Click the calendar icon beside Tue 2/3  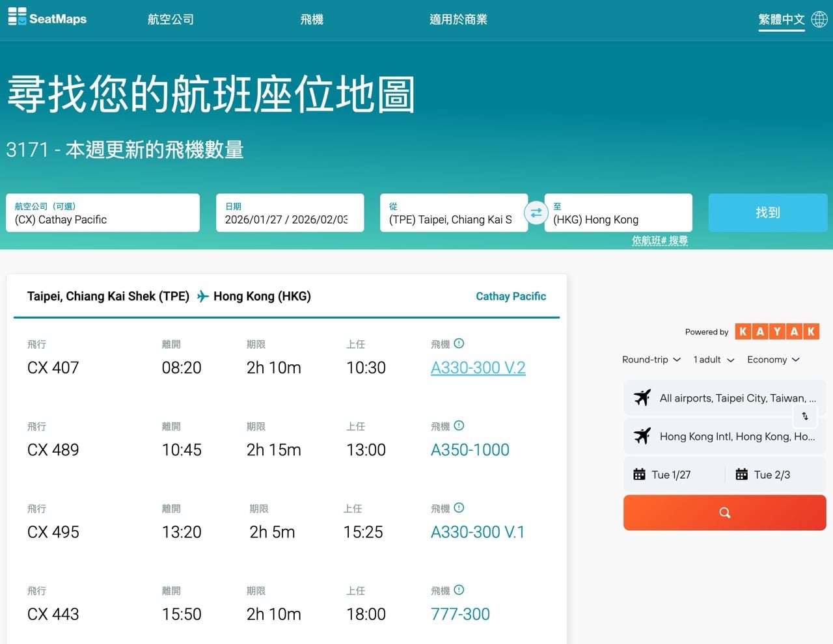coord(742,474)
